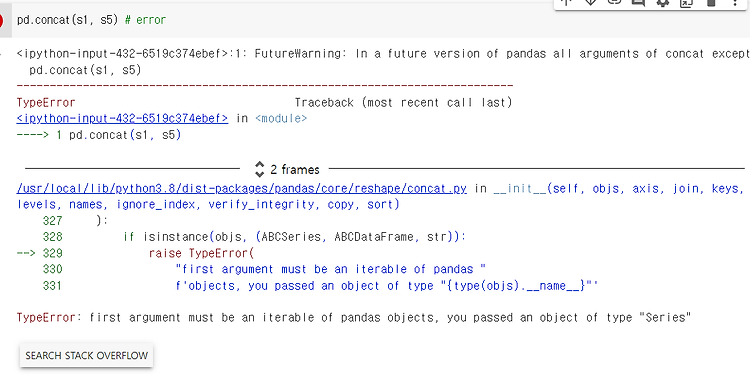Click the '----> 1 pd.concat(s1, s5)' arrow line
Image resolution: width=750 pixels, height=375 pixels.
[99, 135]
